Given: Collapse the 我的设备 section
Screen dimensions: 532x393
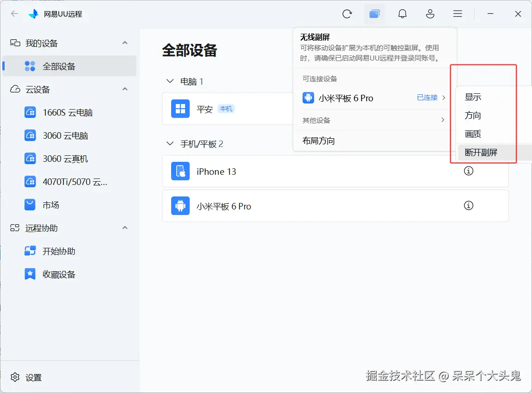Looking at the screenshot, I should point(125,43).
